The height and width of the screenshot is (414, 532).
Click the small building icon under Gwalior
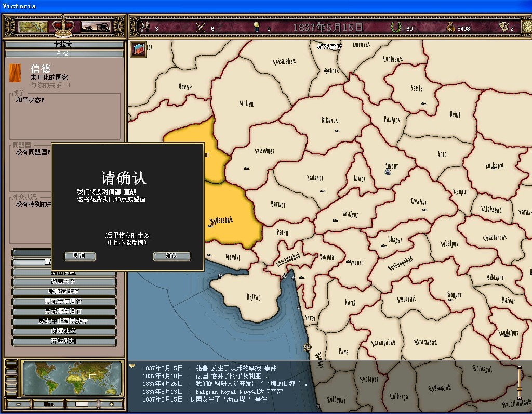coord(424,210)
